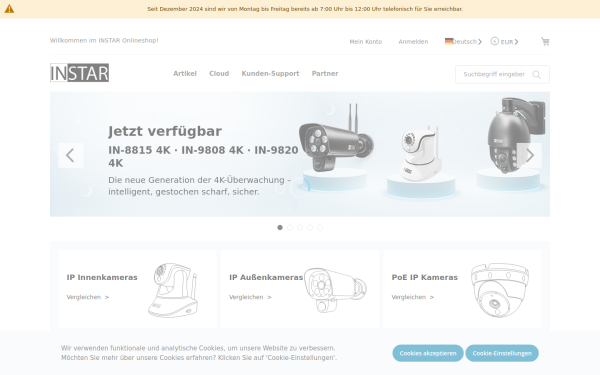The width and height of the screenshot is (600, 375).
Task: Click the INSTAR logo
Action: tap(80, 73)
